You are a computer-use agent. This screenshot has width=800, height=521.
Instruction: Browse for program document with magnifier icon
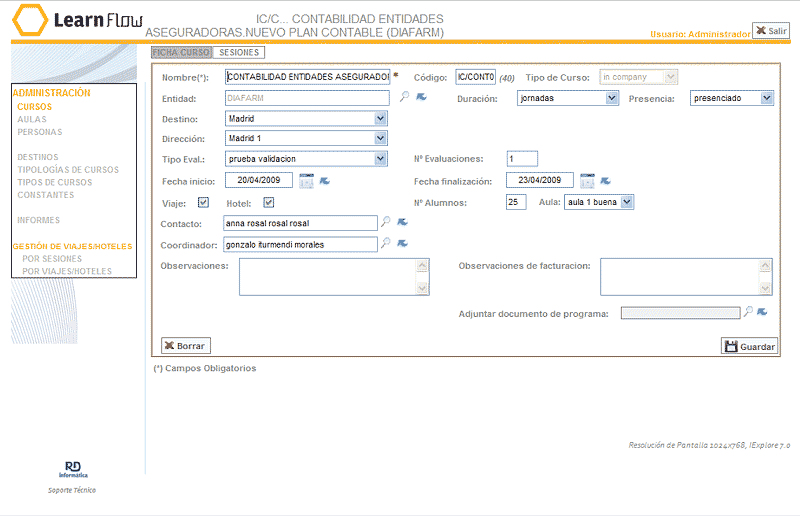point(747,312)
